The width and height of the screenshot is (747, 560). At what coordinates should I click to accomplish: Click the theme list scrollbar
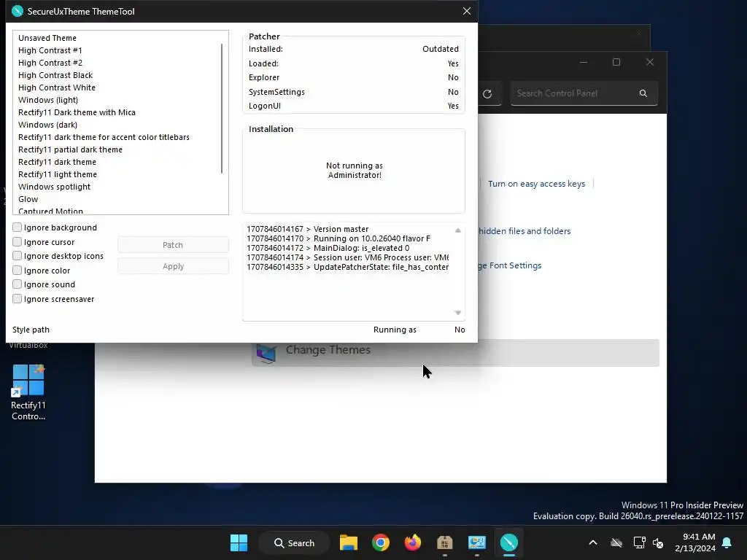(222, 109)
